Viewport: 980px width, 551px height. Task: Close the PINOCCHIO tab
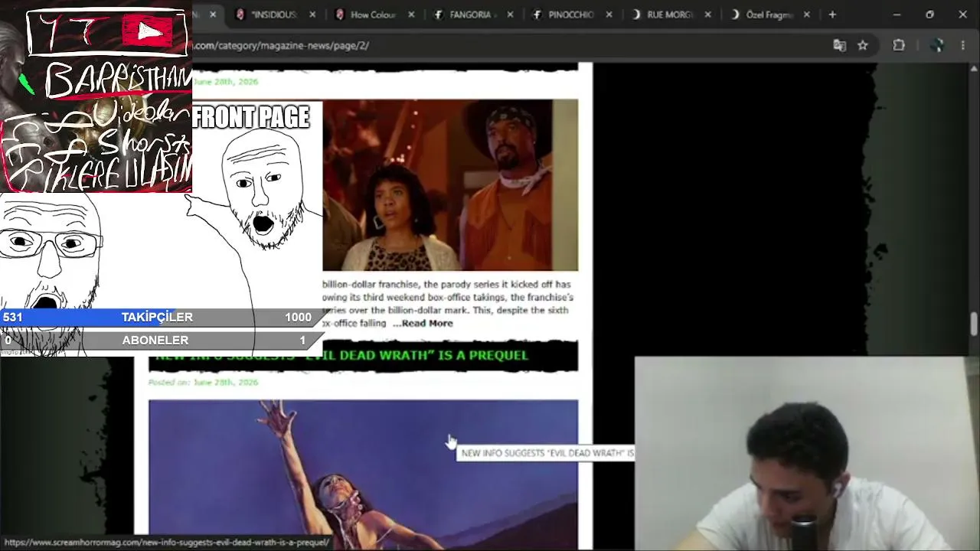pyautogui.click(x=609, y=15)
